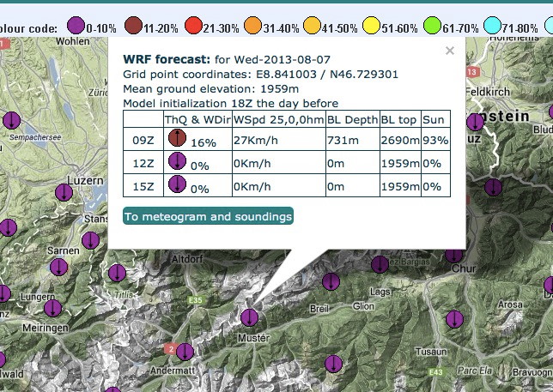Click the purple wind icon in 15Z row
The image size is (553, 392).
tap(177, 184)
